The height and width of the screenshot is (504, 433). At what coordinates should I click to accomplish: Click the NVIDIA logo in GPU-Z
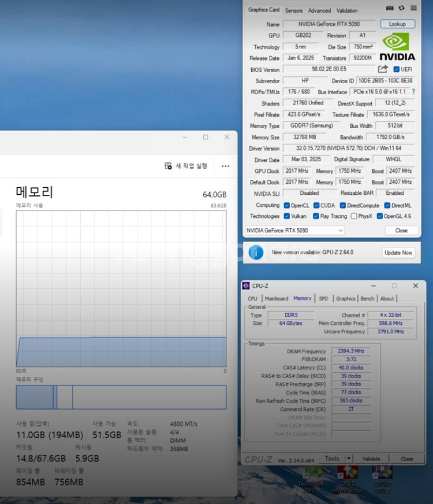point(397,47)
